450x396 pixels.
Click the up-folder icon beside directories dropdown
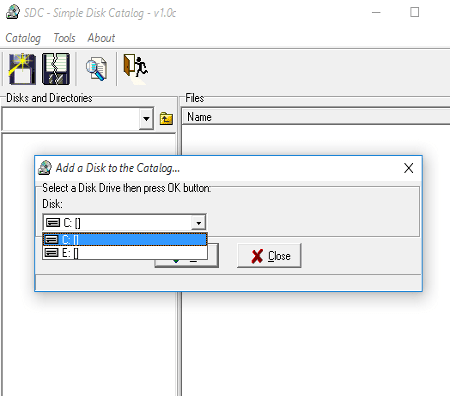166,118
